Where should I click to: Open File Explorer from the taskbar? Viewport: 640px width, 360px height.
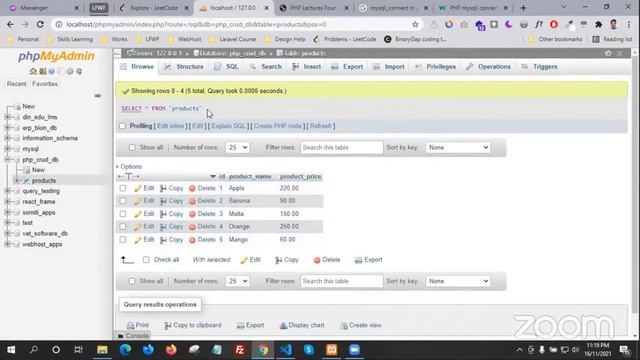102,350
